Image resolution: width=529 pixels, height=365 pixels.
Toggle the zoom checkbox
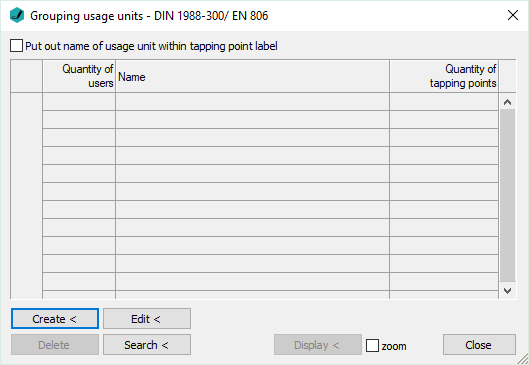coord(372,345)
